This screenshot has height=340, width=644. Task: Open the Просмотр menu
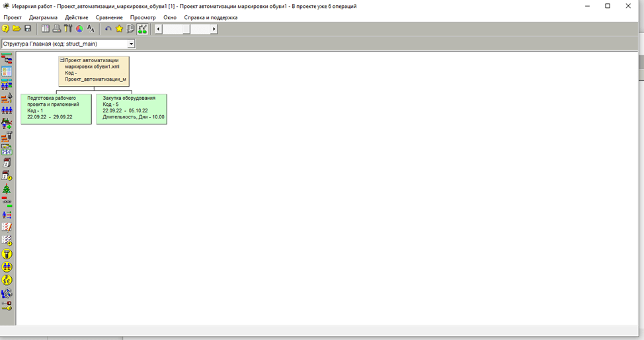pos(143,17)
